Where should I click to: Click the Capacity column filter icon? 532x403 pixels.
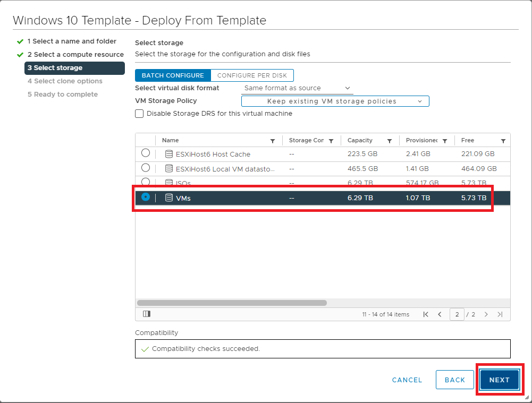click(390, 141)
